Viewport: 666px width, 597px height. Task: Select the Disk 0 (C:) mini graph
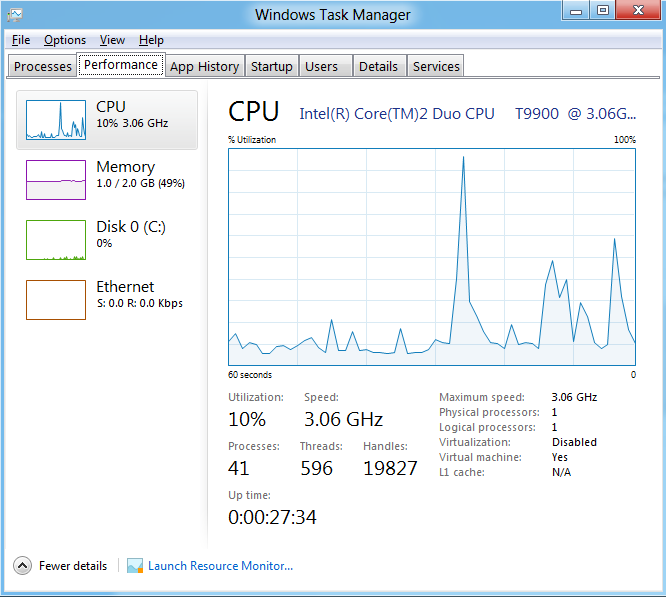click(x=56, y=239)
